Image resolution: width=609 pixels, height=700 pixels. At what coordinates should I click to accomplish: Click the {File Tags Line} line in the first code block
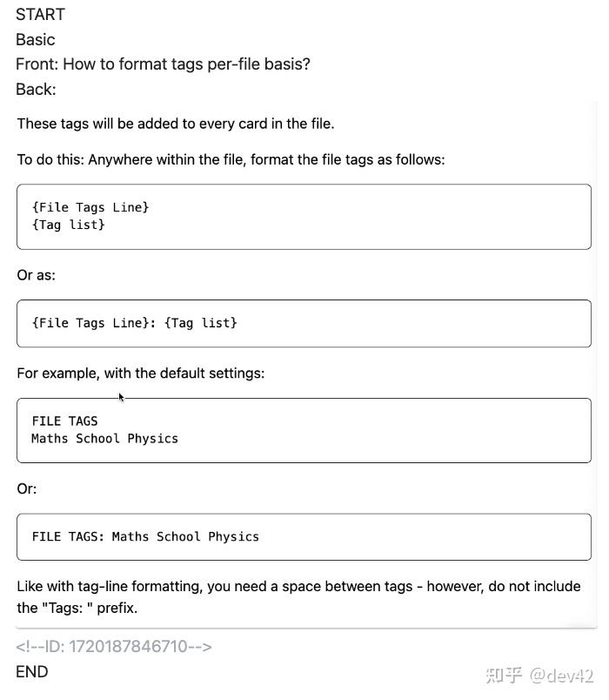click(x=90, y=207)
